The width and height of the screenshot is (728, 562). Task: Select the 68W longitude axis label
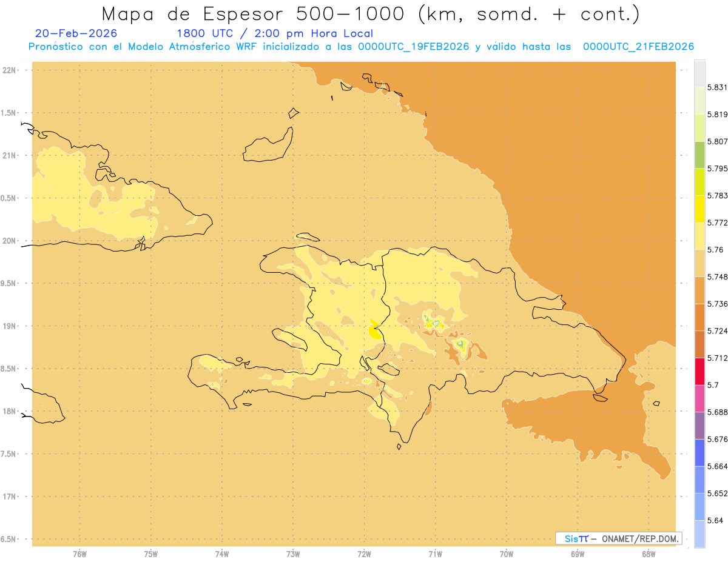[x=649, y=554]
